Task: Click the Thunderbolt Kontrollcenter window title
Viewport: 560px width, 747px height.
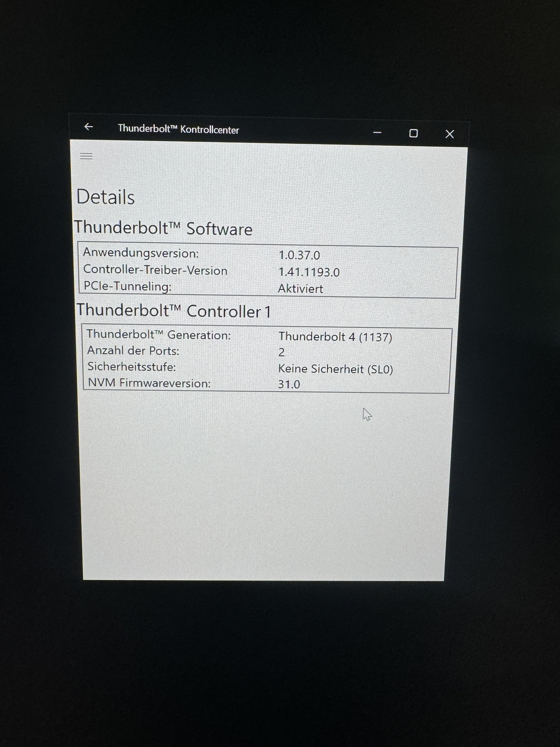Action: pyautogui.click(x=178, y=129)
